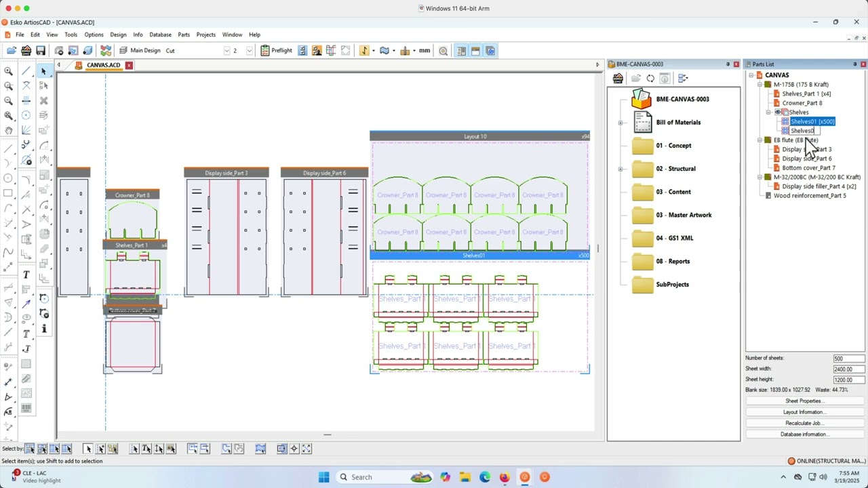Click the Zoom In magnifier tool
The height and width of the screenshot is (488, 868).
pos(8,71)
